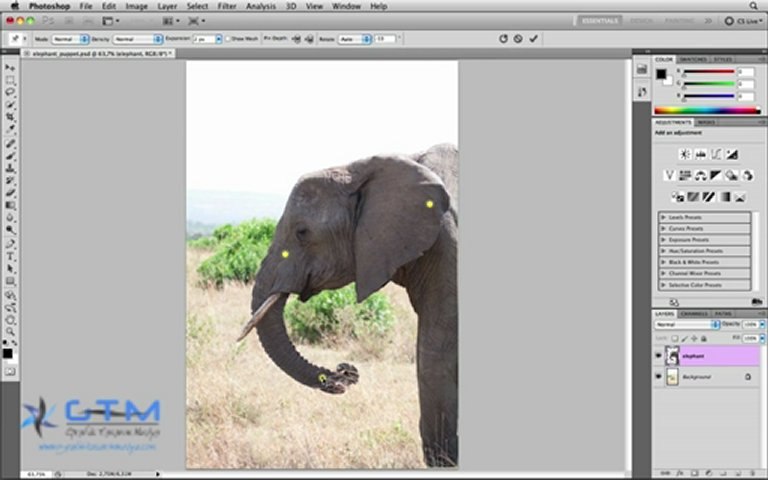Image resolution: width=768 pixels, height=480 pixels.
Task: Toggle lock image pixels brush icon
Action: [x=684, y=338]
